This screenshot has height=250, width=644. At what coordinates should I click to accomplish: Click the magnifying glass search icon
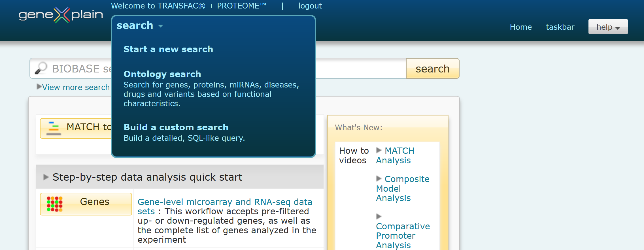coord(41,68)
